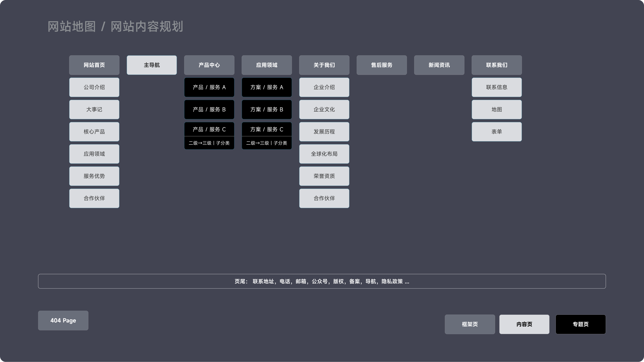The height and width of the screenshot is (362, 644).
Task: Expand 应用领域's 二级→三级 子分类 row
Action: (x=267, y=143)
